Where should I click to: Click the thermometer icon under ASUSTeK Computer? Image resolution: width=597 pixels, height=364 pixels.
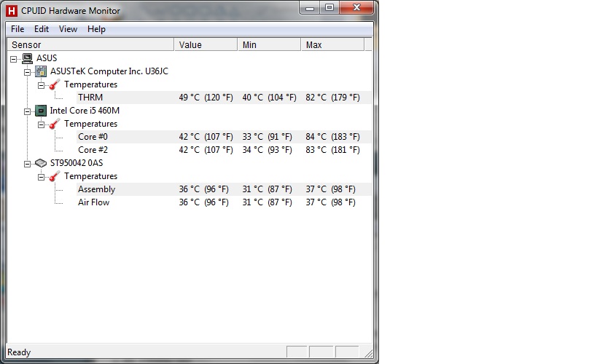tap(55, 84)
